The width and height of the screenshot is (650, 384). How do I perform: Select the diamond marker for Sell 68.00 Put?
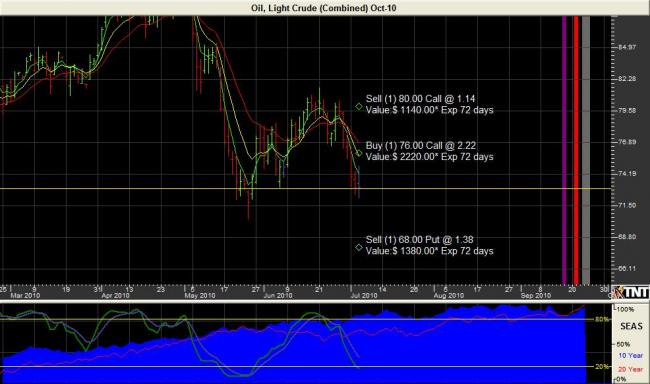(359, 248)
